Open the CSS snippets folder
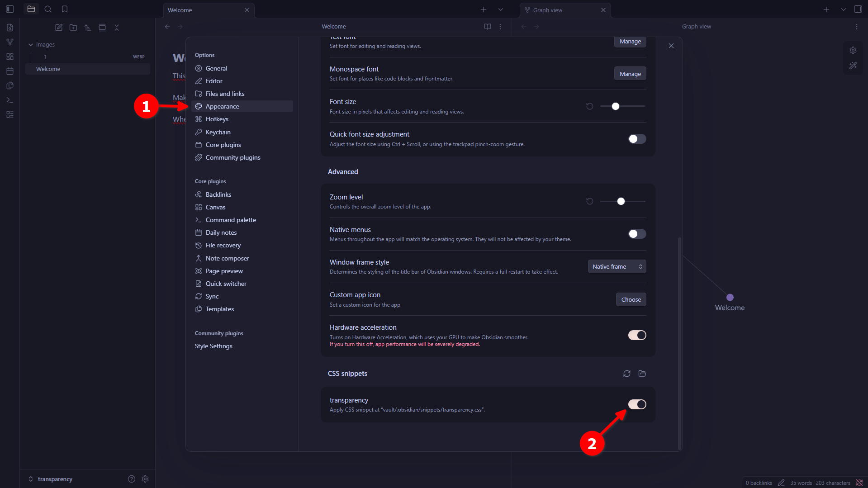This screenshot has width=868, height=488. (642, 374)
